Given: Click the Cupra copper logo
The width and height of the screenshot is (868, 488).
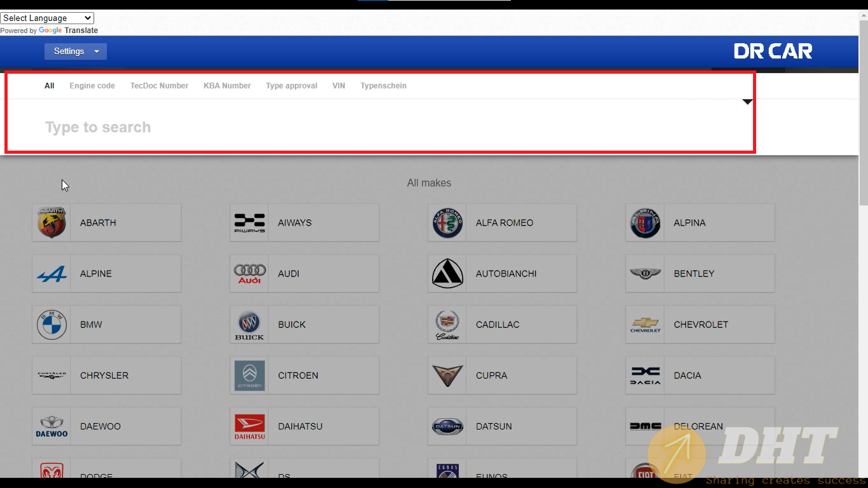Looking at the screenshot, I should [447, 376].
